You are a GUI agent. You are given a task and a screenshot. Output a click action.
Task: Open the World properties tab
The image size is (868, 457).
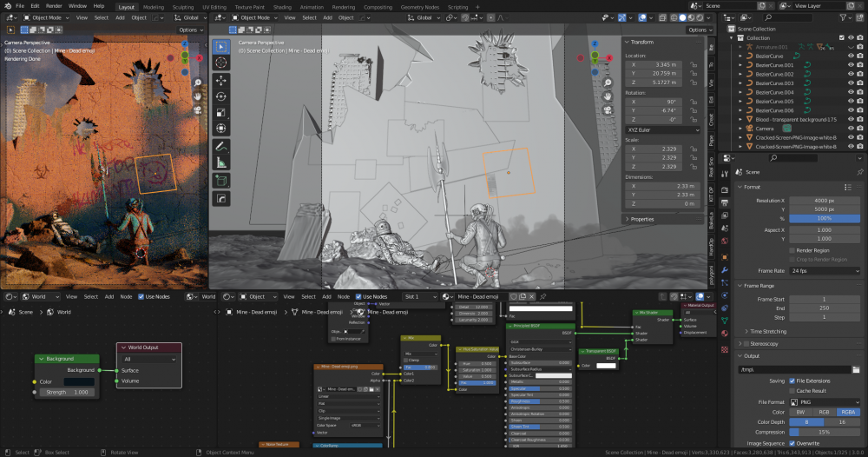point(725,241)
